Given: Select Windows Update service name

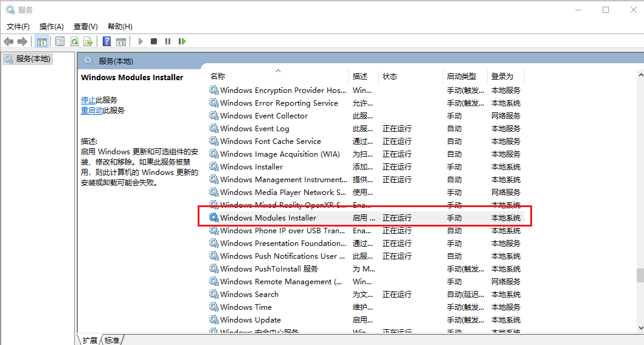Looking at the screenshot, I should 251,319.
